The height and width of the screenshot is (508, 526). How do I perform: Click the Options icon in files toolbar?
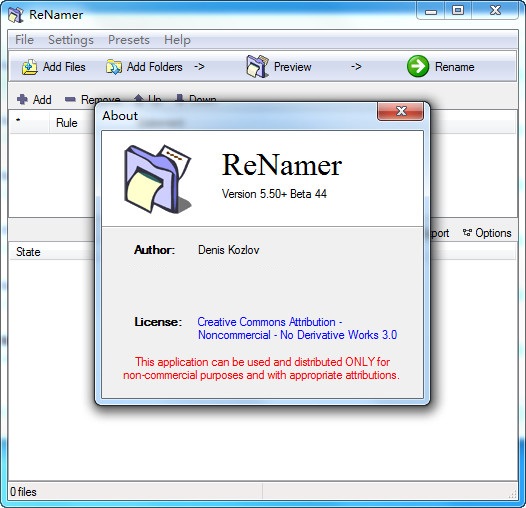click(467, 233)
